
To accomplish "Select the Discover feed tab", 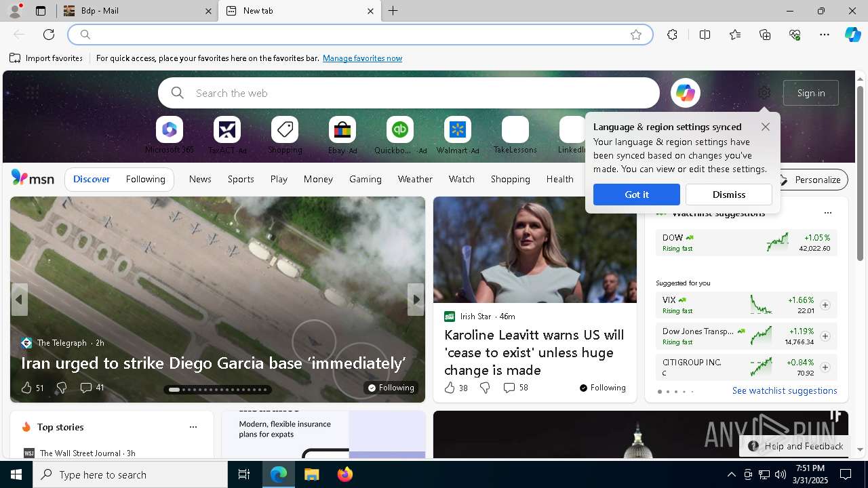I will pos(92,179).
